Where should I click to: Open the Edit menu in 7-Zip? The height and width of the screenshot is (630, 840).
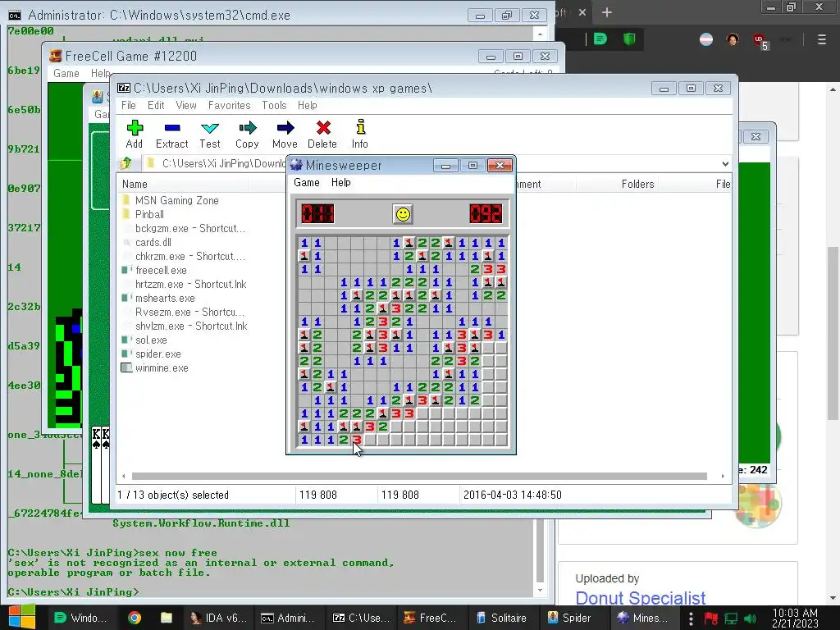[156, 106]
